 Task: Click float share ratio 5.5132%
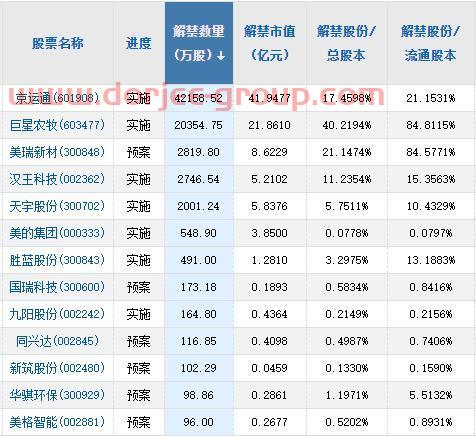(x=431, y=395)
